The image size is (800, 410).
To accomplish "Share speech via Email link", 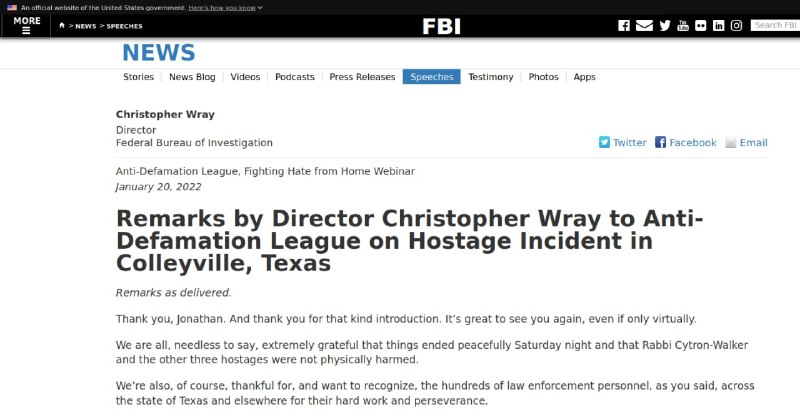I will (x=746, y=143).
